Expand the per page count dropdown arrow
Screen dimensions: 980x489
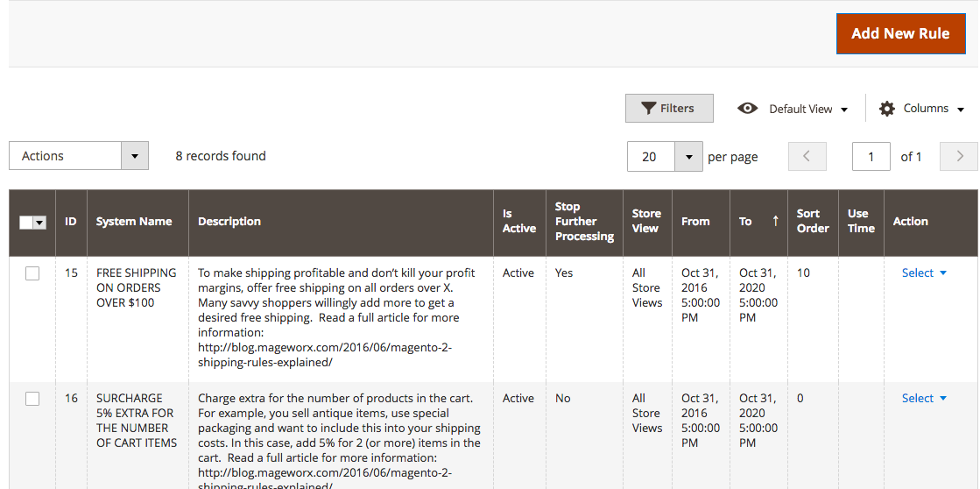tap(688, 157)
